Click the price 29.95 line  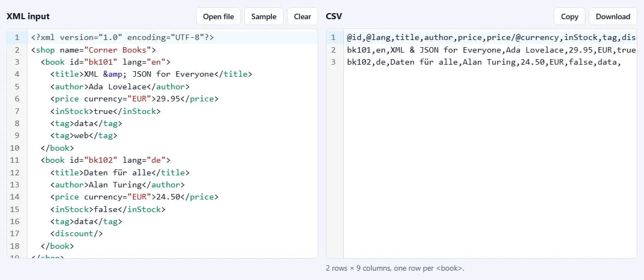click(x=173, y=99)
